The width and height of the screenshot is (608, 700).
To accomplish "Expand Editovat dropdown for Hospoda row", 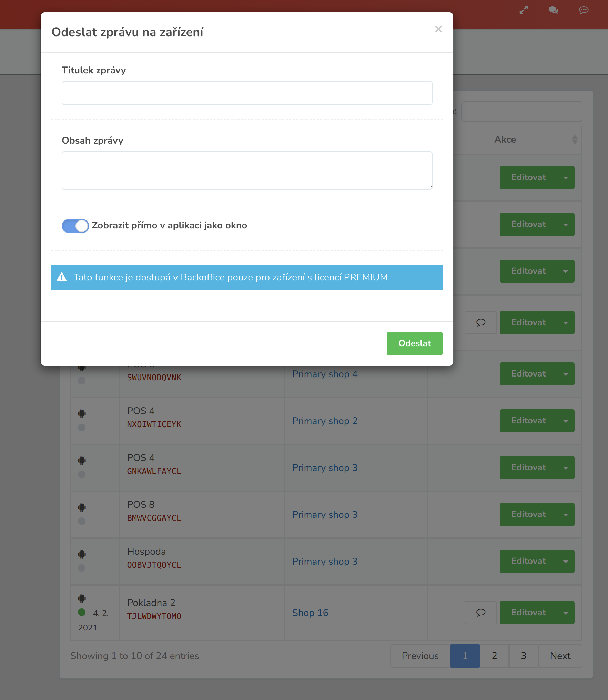I will 566,562.
